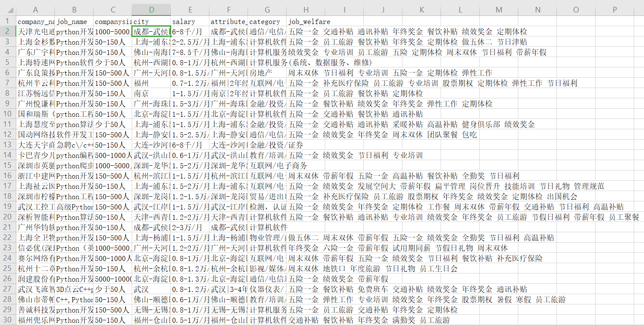
Task: Select company cell '福州兜乐网' in row 30
Action: pos(36,320)
